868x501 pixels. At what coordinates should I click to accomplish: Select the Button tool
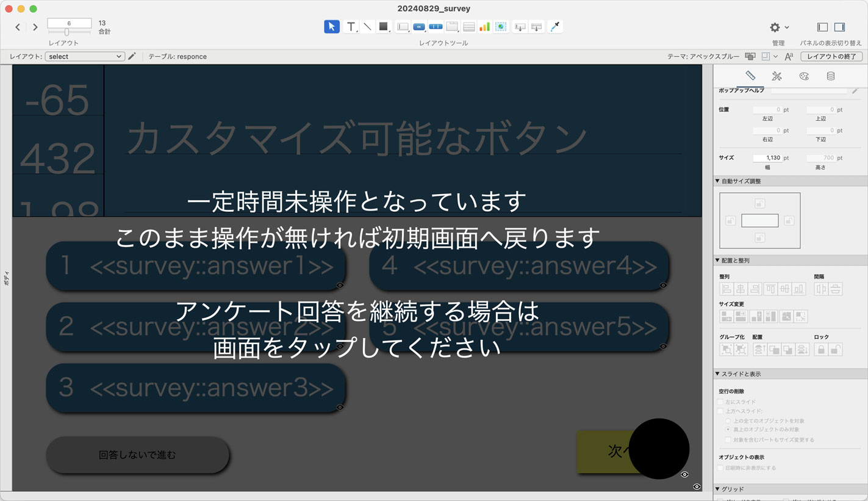(x=419, y=26)
